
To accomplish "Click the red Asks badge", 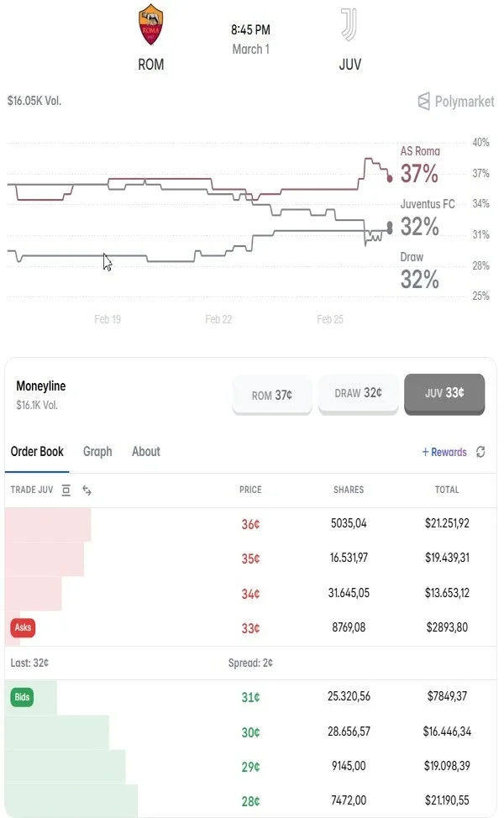I will click(x=23, y=627).
